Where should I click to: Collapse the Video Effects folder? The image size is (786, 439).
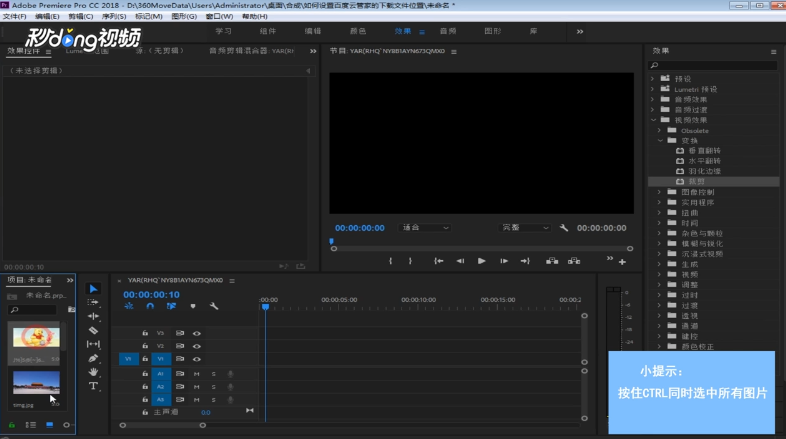click(x=653, y=120)
